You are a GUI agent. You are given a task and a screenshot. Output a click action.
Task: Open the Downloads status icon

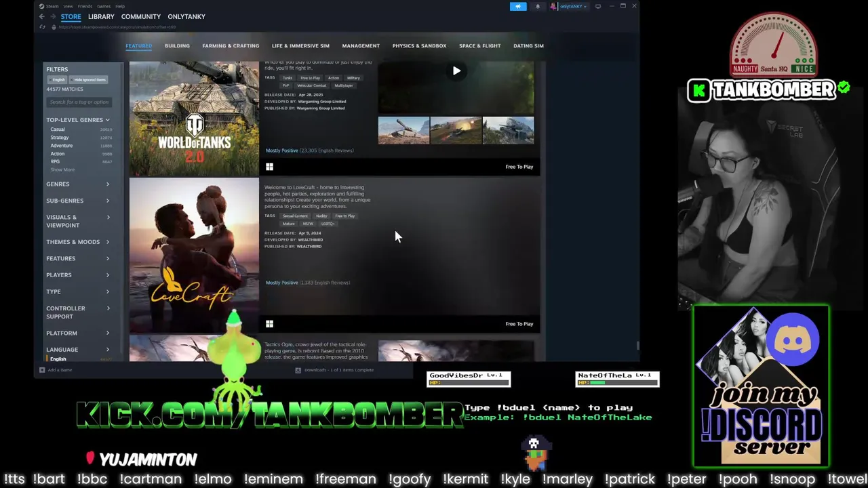[298, 370]
